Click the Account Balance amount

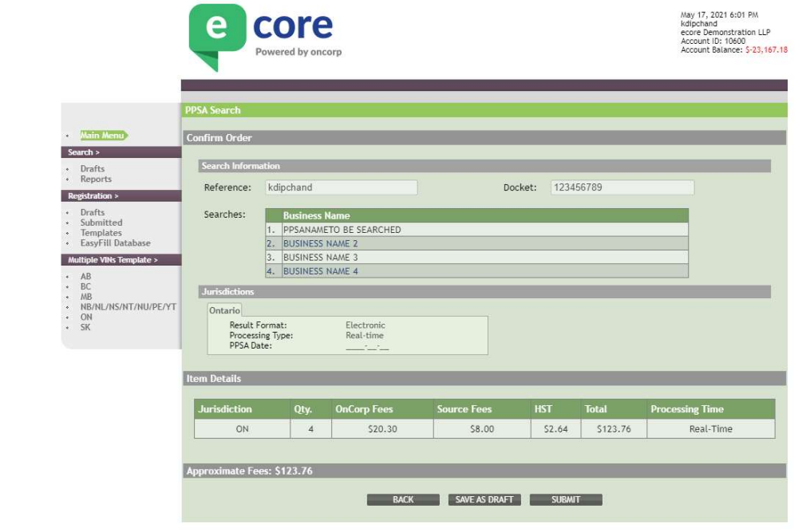point(766,50)
